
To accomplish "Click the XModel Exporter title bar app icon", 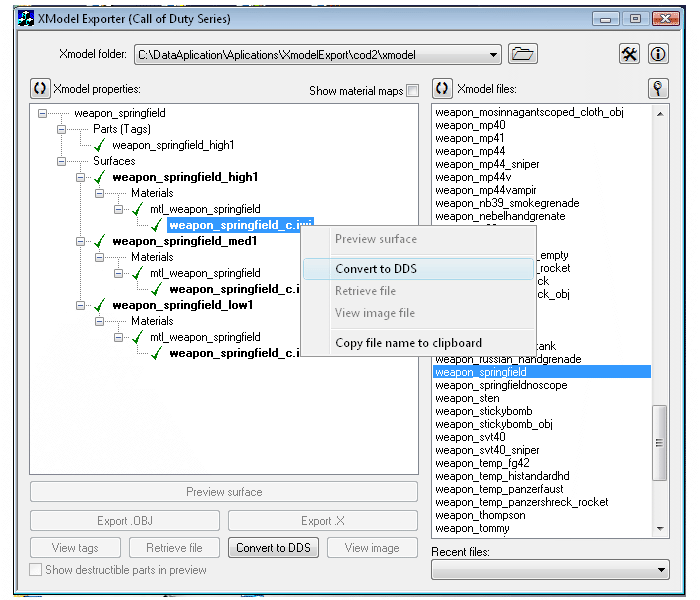I will [x=25, y=18].
